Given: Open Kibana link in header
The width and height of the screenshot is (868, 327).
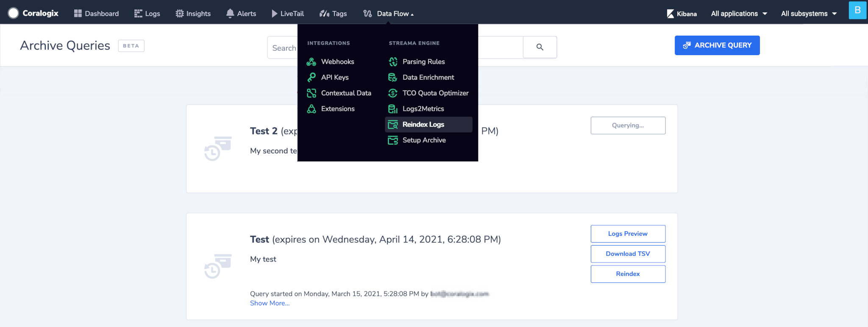Looking at the screenshot, I should (x=682, y=14).
